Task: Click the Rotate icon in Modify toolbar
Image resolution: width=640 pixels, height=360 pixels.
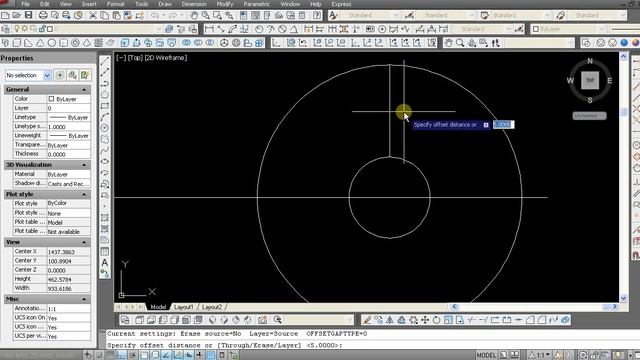Action: pos(436,320)
